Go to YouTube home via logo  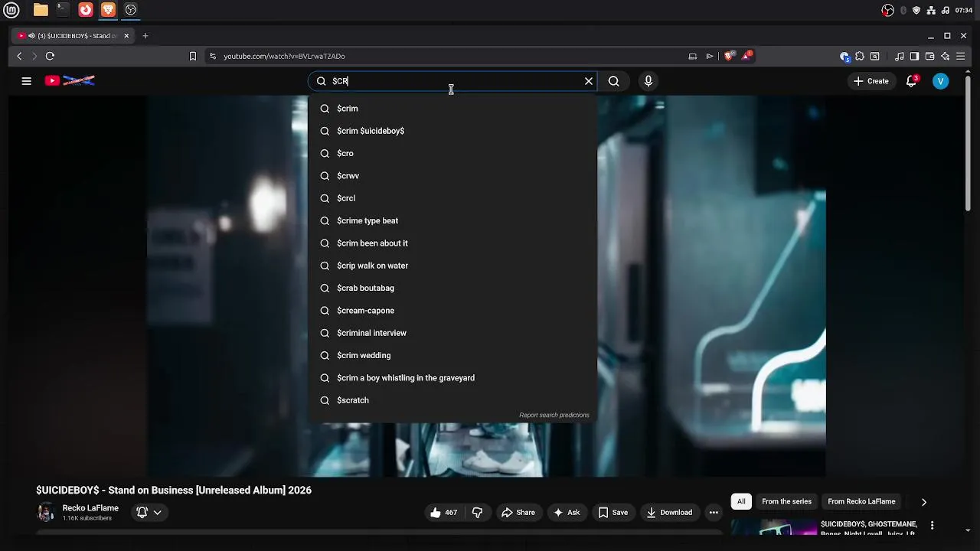click(x=70, y=81)
